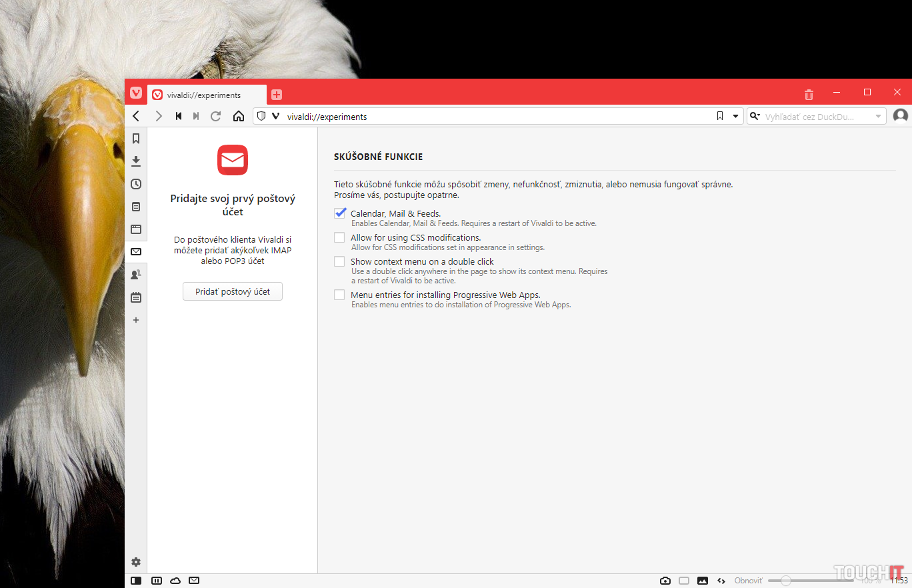This screenshot has height=588, width=912.
Task: Open a new tab with plus button
Action: tap(277, 95)
